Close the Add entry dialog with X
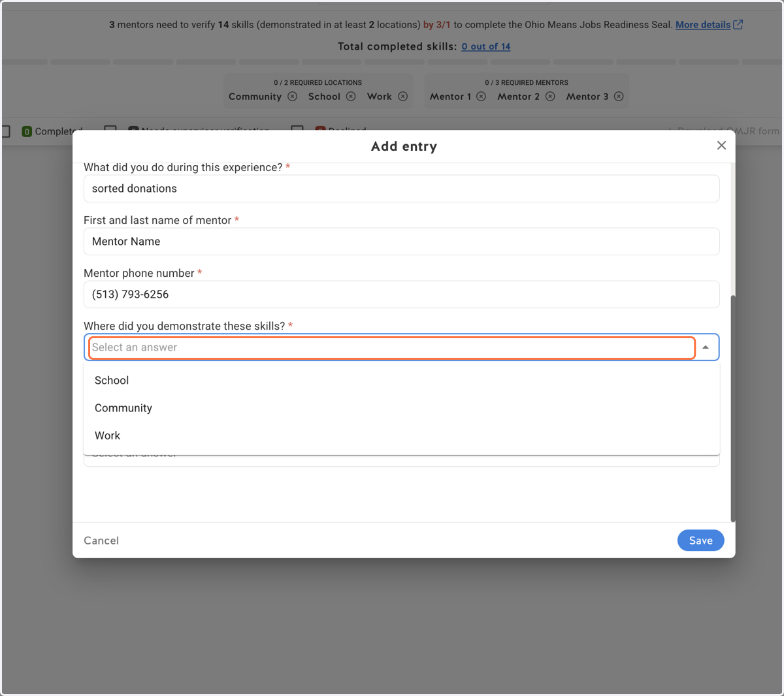This screenshot has width=784, height=696. tap(721, 146)
